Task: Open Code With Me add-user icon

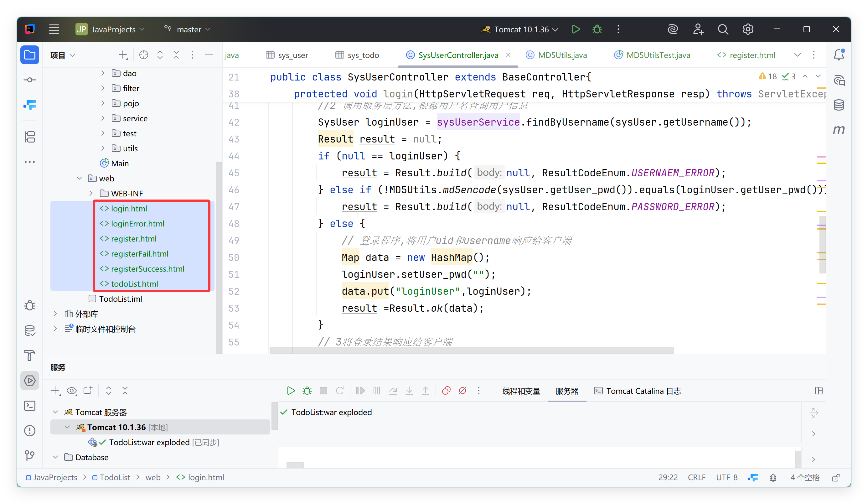Action: pos(698,29)
